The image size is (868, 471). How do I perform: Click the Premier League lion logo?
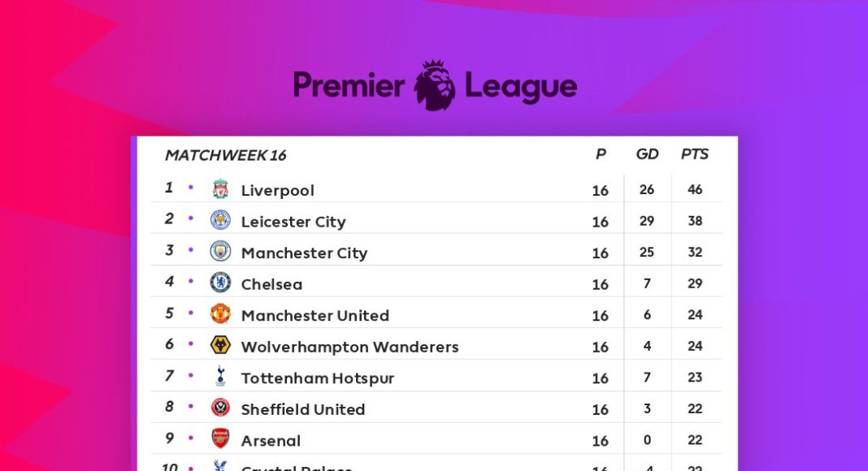[435, 84]
